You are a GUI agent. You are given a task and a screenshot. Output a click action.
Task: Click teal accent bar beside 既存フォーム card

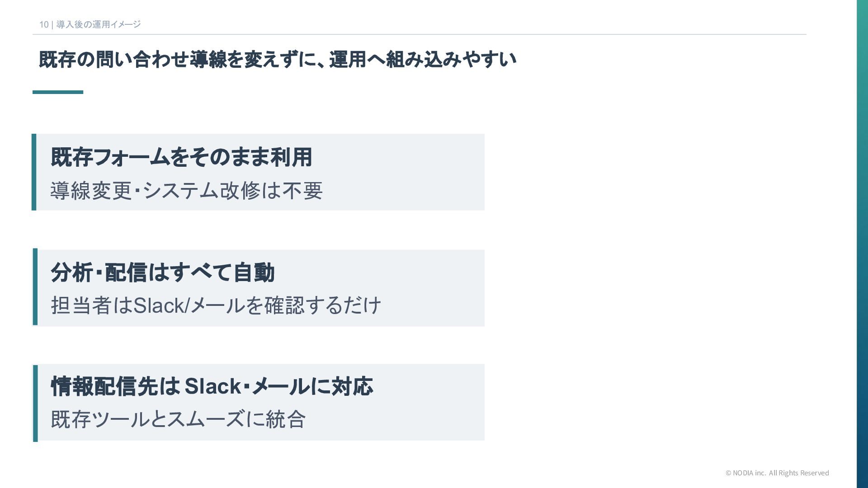pyautogui.click(x=34, y=172)
